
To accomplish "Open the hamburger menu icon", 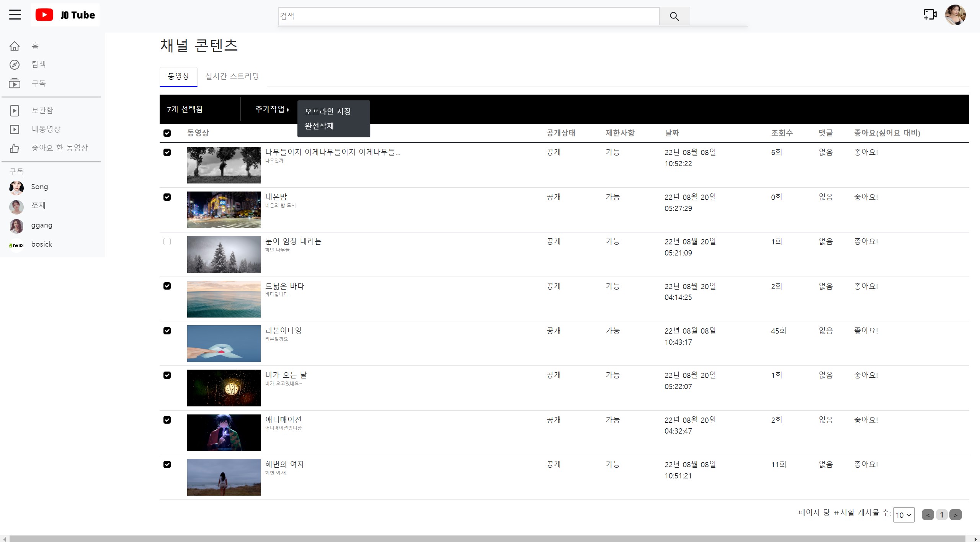I will (15, 15).
